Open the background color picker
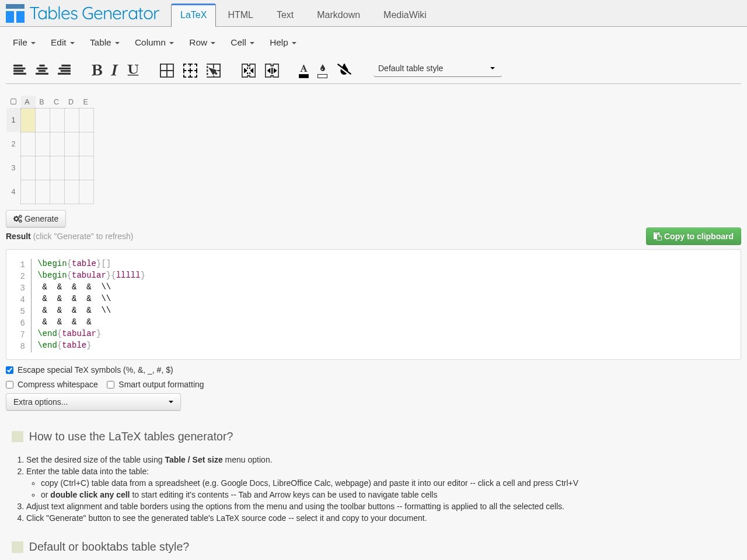This screenshot has height=560, width=747. click(322, 71)
